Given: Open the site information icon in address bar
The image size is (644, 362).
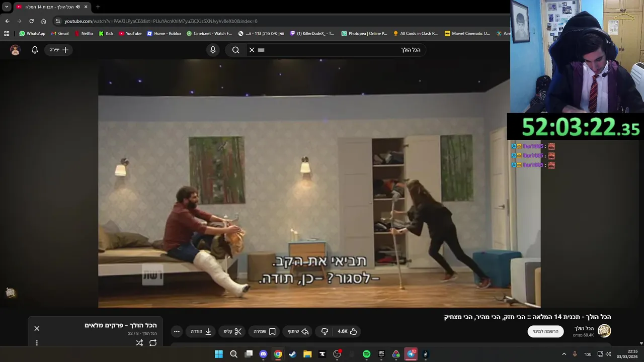Looking at the screenshot, I should pos(58,21).
